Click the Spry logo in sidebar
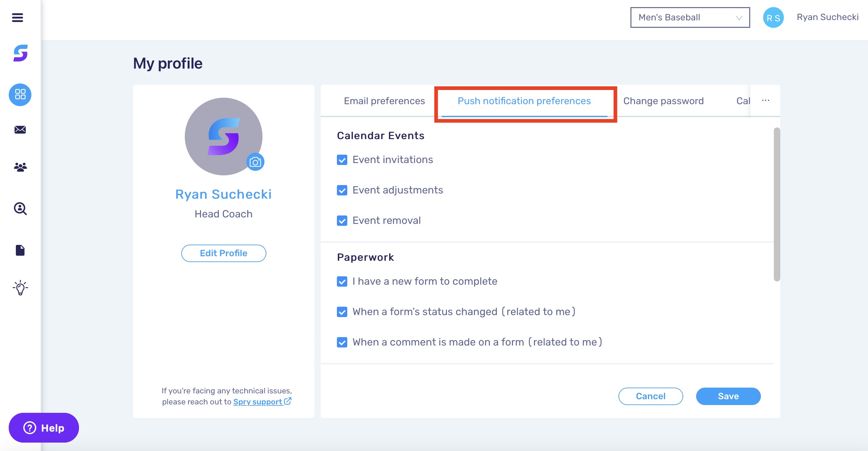This screenshot has width=868, height=451. click(x=20, y=53)
